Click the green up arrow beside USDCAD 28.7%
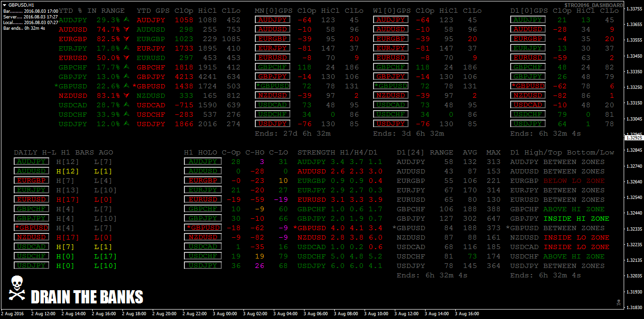 [126, 104]
